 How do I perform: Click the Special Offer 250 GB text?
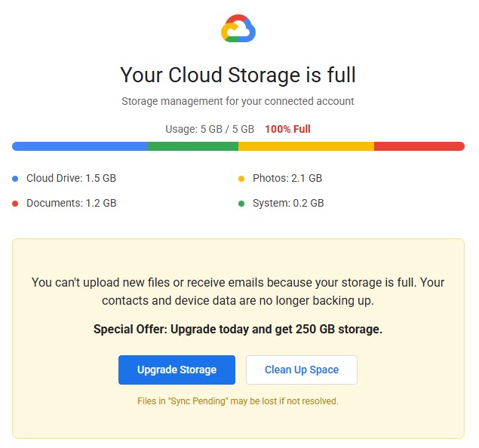[x=238, y=330]
